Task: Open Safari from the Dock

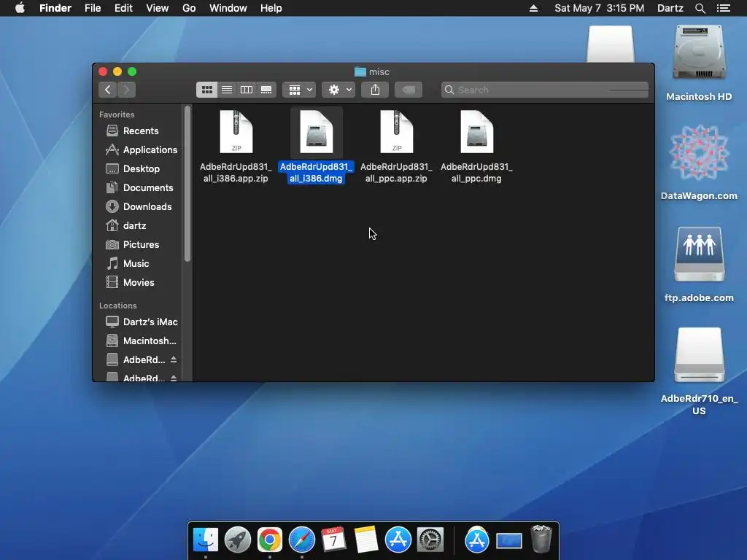Action: (301, 540)
